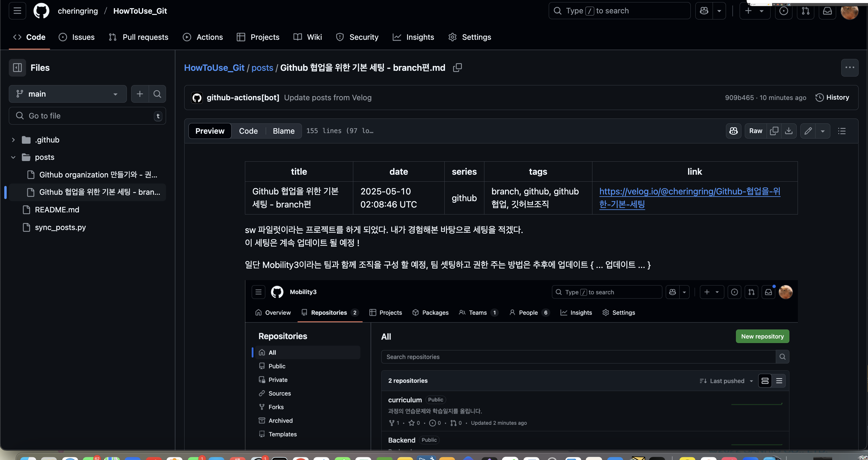
Task: Collapse the Files side panel
Action: click(17, 67)
